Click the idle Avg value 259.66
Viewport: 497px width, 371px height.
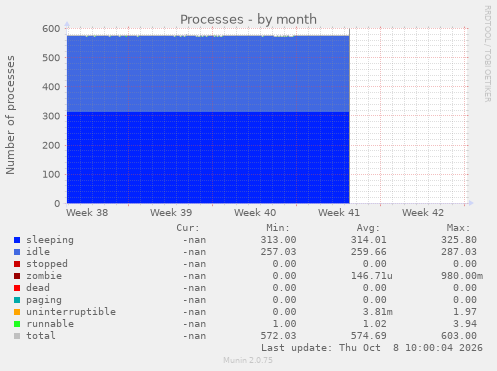(369, 252)
